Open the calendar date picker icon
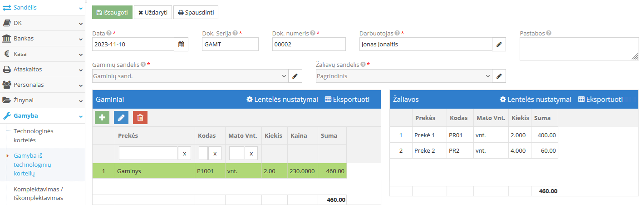 tap(181, 44)
